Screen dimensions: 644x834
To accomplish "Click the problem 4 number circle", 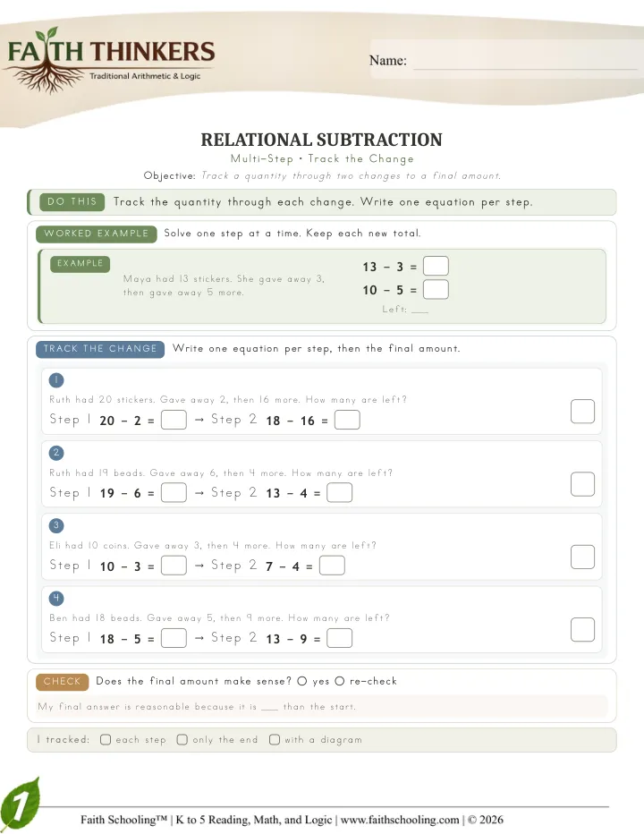I will (x=56, y=599).
